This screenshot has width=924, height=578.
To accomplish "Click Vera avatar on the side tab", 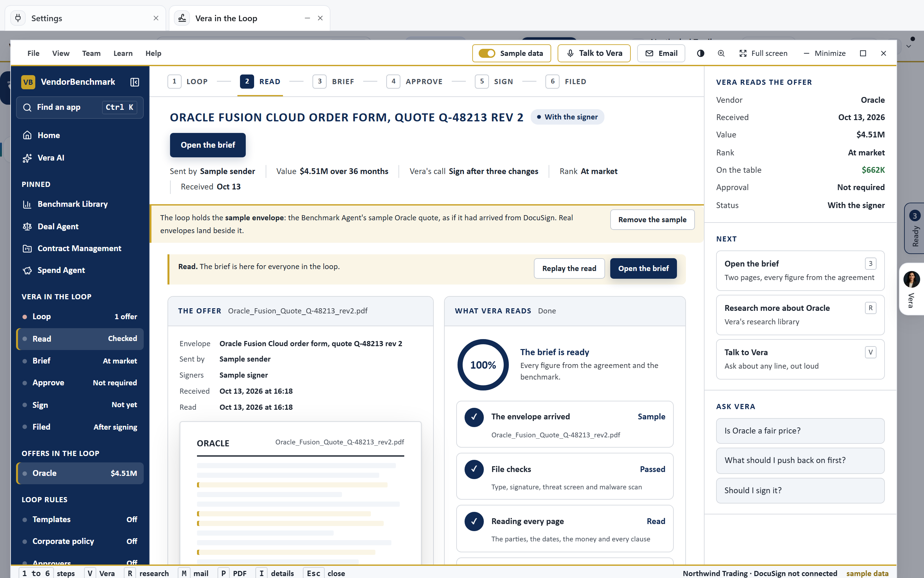I will (x=911, y=279).
